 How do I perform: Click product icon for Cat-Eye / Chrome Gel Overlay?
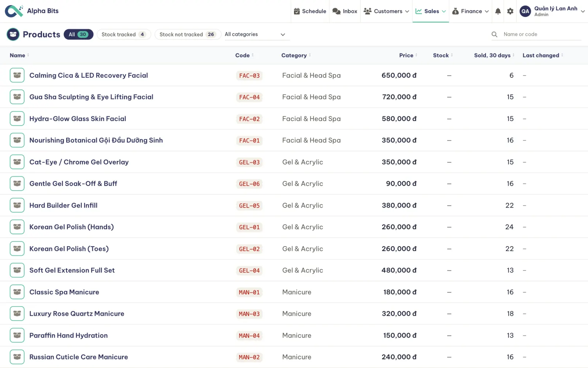(17, 162)
